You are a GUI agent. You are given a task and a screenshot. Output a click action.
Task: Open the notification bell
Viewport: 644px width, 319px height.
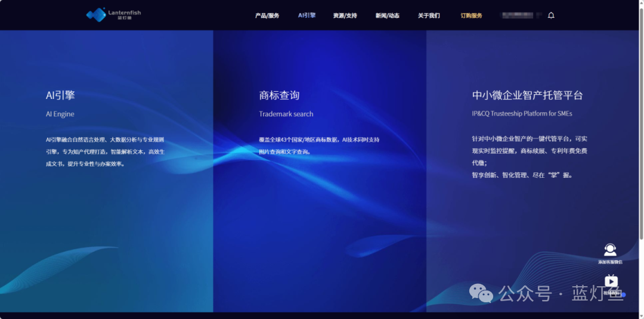(551, 16)
